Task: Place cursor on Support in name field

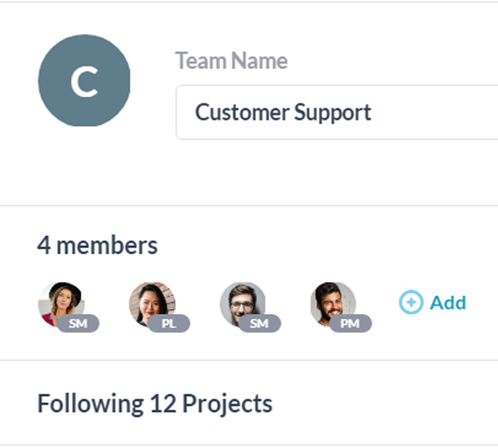Action: [333, 112]
